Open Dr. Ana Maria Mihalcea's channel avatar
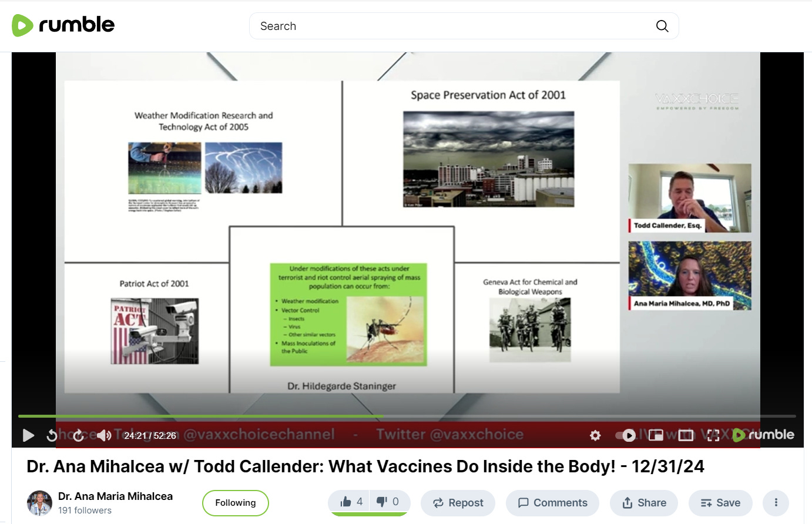 [39, 503]
